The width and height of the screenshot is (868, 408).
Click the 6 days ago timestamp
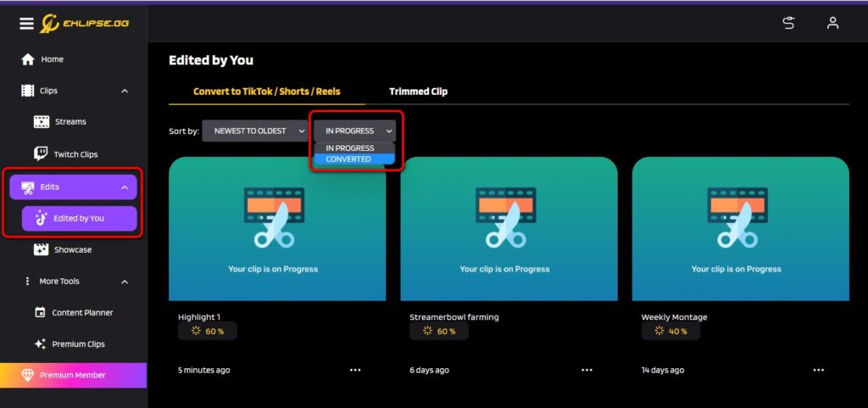click(430, 370)
